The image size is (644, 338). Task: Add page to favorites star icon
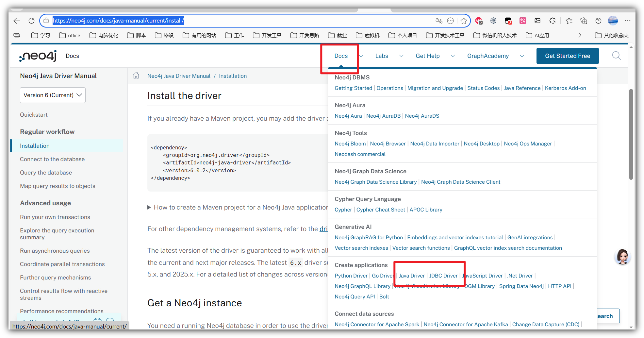[464, 21]
